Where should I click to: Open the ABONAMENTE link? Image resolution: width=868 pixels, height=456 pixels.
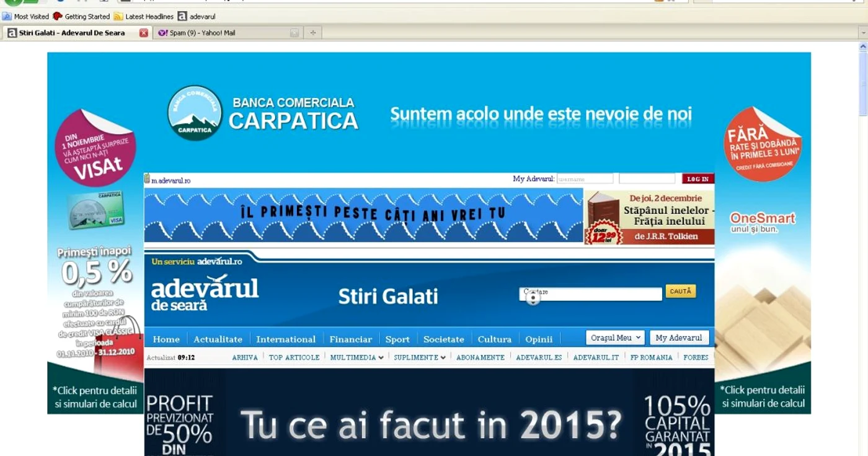coord(480,357)
